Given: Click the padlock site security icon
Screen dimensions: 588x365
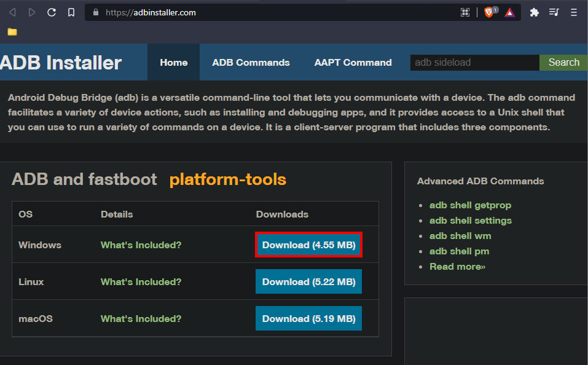Looking at the screenshot, I should (x=96, y=12).
